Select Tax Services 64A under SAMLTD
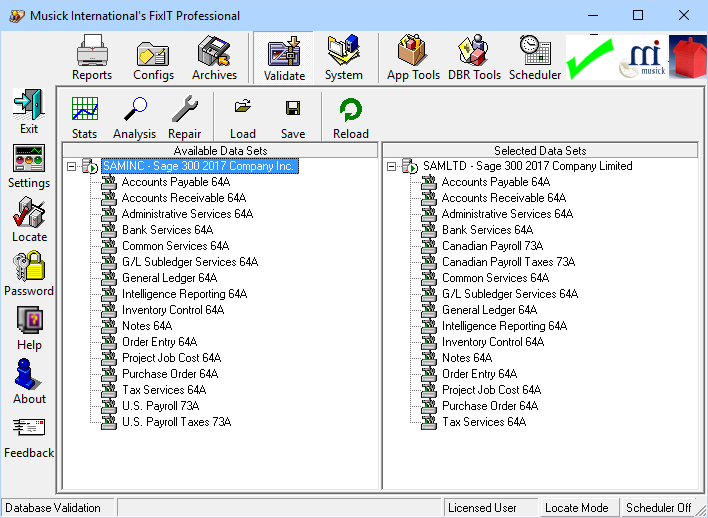The height and width of the screenshot is (518, 708). pos(484,422)
